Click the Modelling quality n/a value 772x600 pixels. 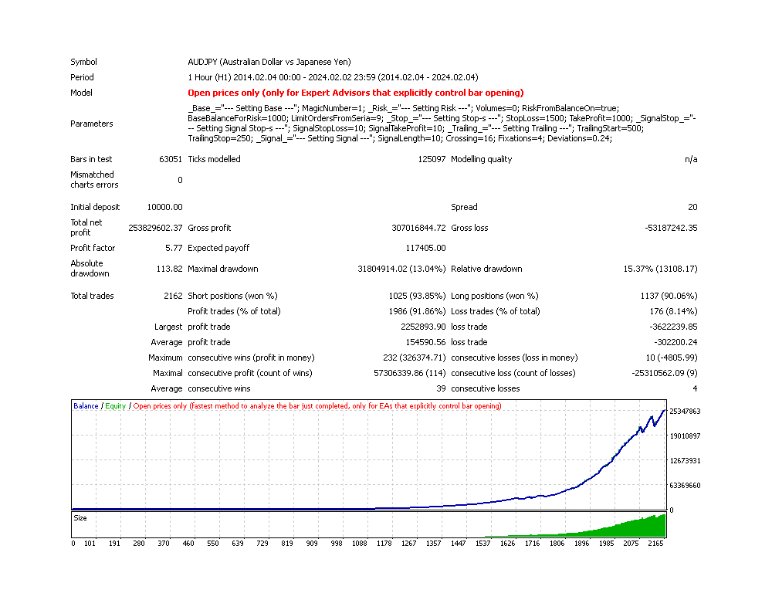[690, 159]
